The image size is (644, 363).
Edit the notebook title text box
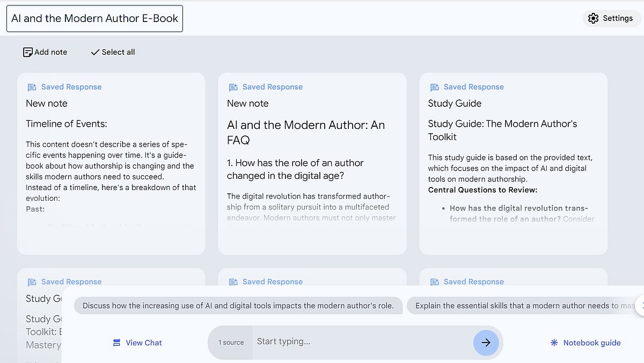pos(94,18)
